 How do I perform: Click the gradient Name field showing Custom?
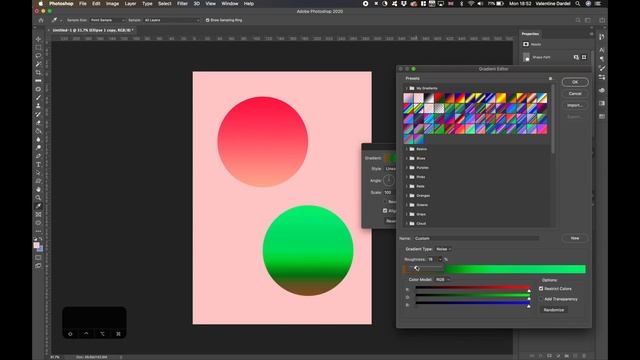click(476, 238)
